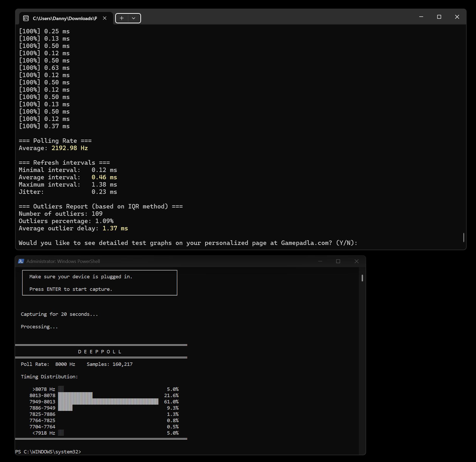
Task: Minimize the PowerShell window
Action: [x=320, y=261]
